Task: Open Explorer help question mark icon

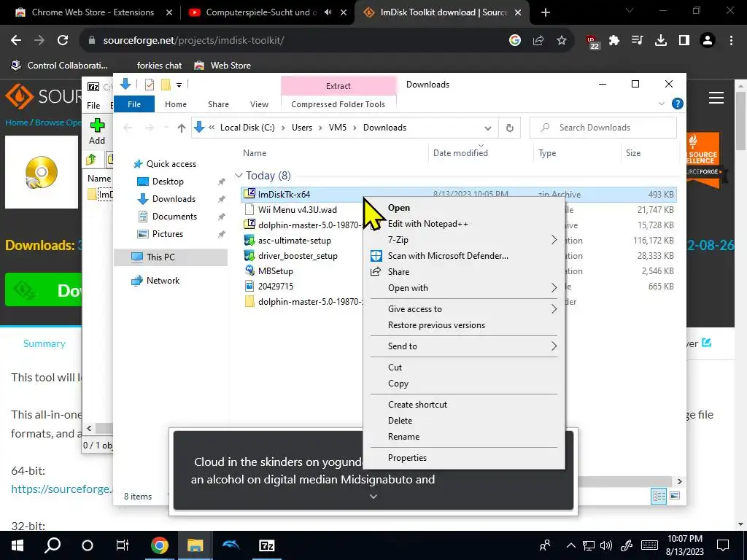Action: [x=677, y=104]
